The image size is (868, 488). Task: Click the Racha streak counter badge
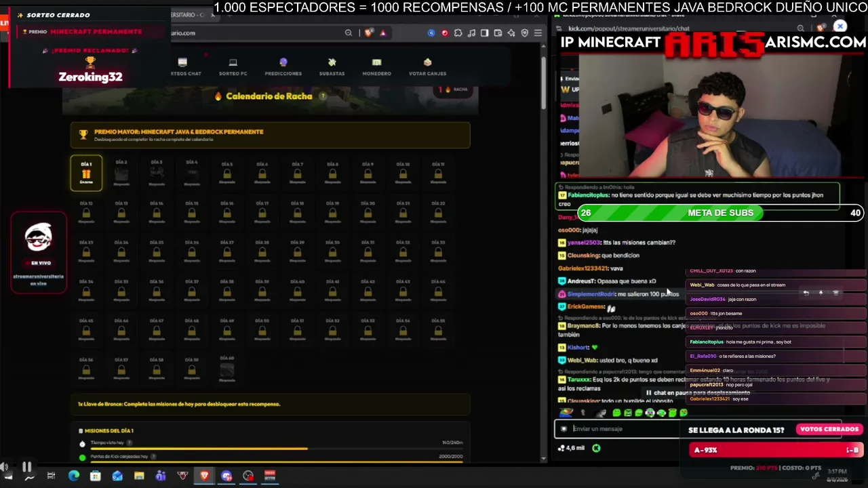[x=454, y=89]
